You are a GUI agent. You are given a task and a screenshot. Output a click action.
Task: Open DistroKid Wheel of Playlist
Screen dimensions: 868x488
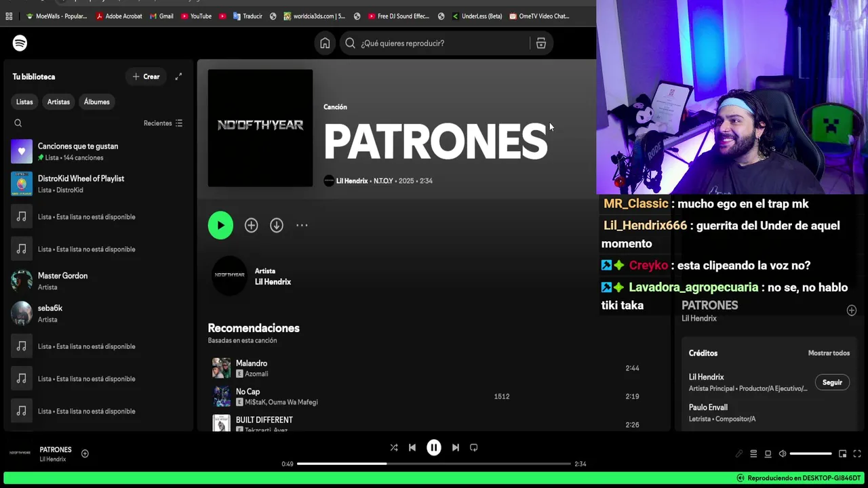98,184
